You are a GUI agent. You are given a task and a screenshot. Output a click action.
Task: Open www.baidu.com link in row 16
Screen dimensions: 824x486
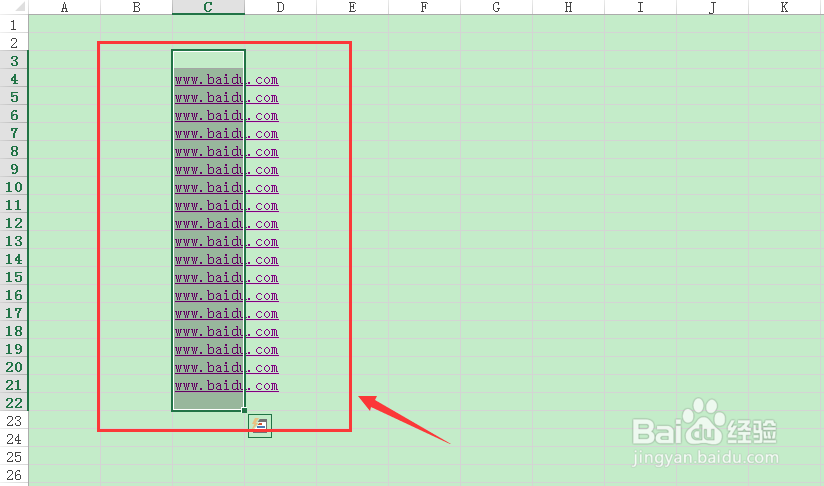[226, 295]
